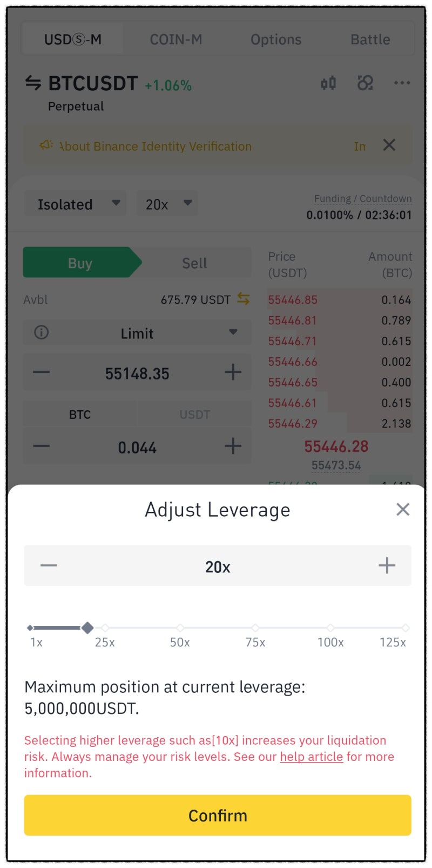Open the Isolated margin mode dropdown
The width and height of the screenshot is (432, 868).
coord(76,204)
